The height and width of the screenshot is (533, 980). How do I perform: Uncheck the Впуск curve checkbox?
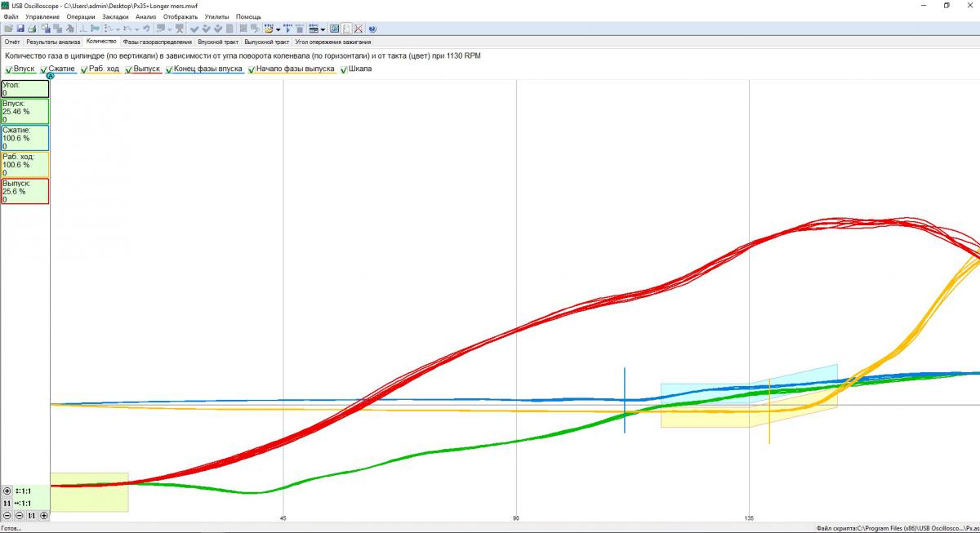[9, 69]
